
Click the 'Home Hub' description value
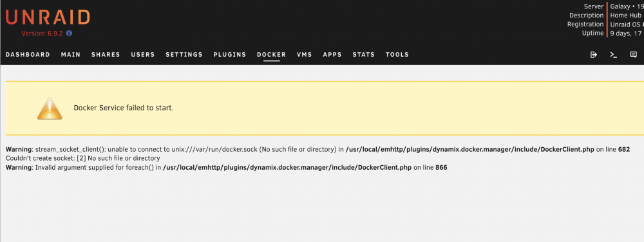[625, 15]
